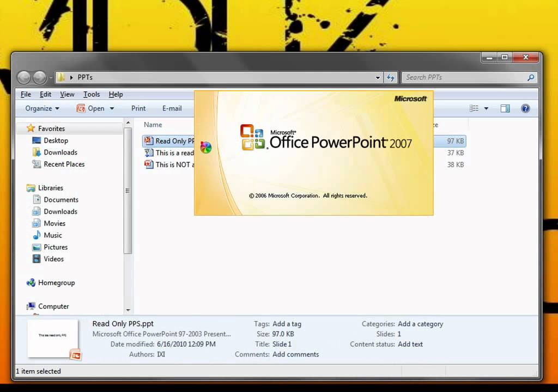Click the Open toolbar button label
The image size is (558, 392).
[96, 108]
